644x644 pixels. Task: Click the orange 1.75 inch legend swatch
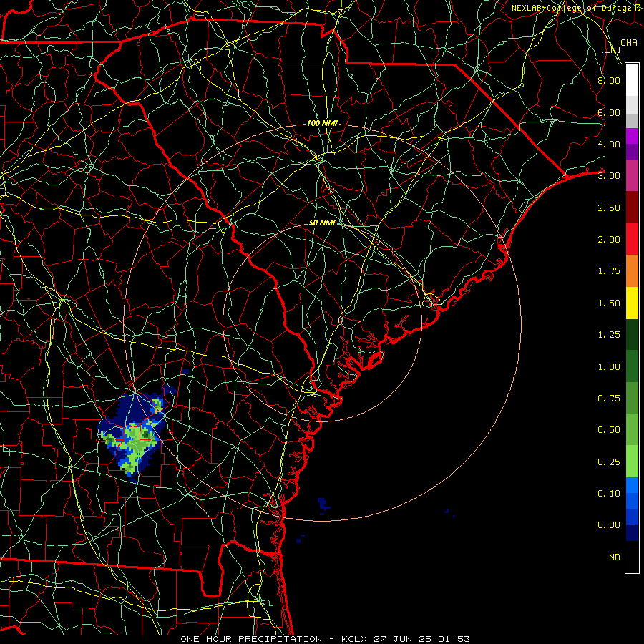632,270
